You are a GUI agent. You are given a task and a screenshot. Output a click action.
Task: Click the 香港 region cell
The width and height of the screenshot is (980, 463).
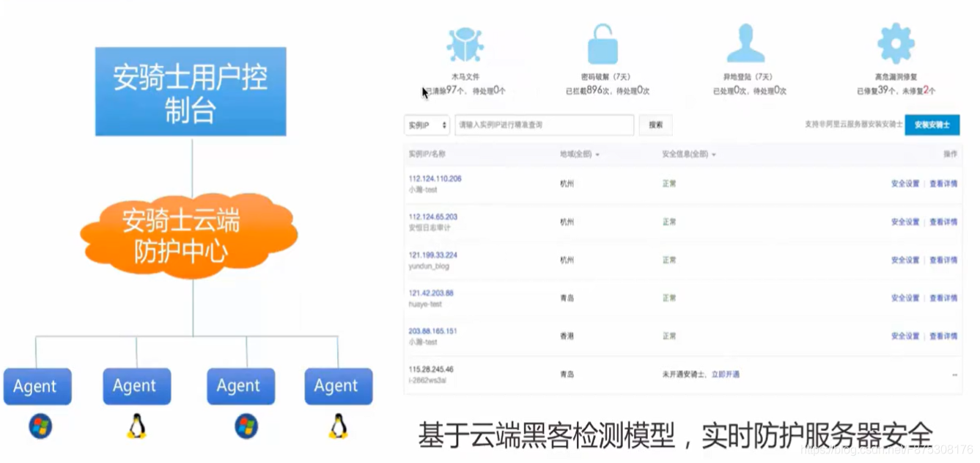point(567,336)
